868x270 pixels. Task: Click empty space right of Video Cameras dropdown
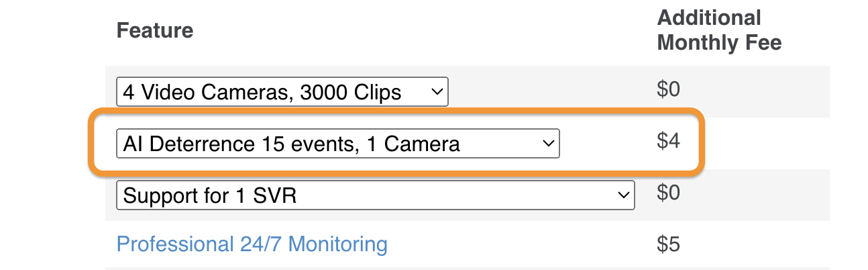click(x=550, y=91)
